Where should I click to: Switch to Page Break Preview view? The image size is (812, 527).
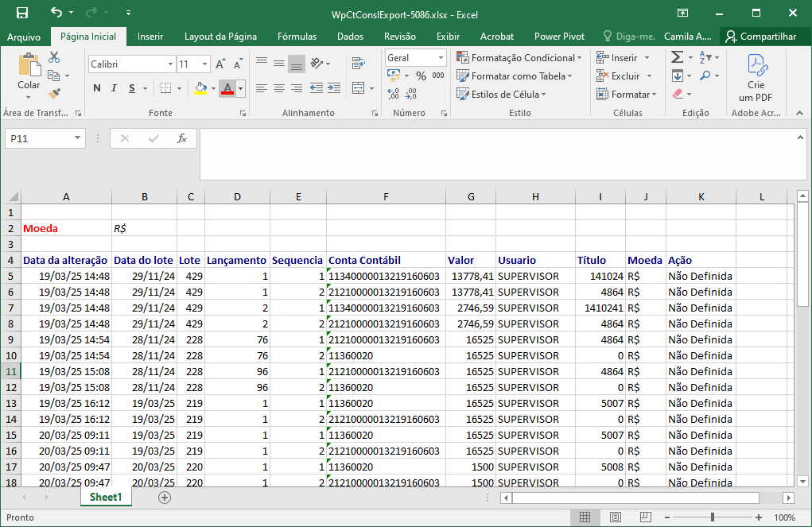pyautogui.click(x=645, y=517)
